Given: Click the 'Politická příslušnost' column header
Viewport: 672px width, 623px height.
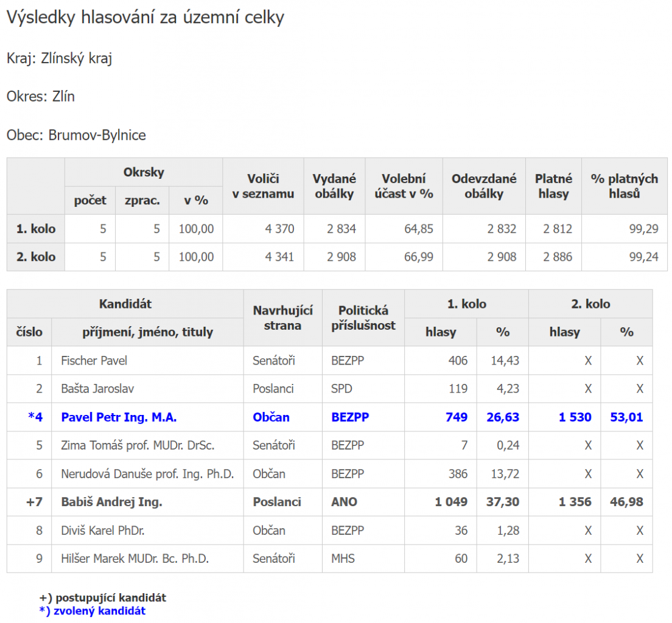Looking at the screenshot, I should coord(363,318).
